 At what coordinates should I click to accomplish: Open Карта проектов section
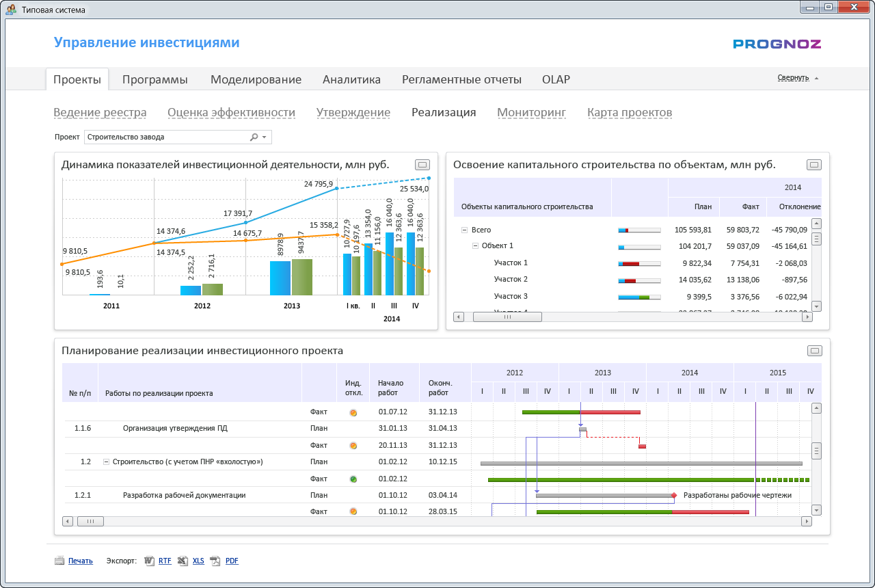pyautogui.click(x=630, y=113)
